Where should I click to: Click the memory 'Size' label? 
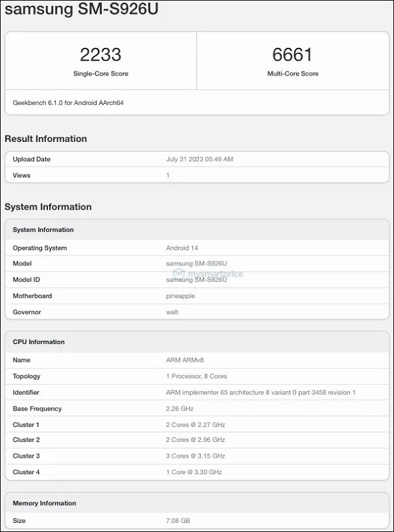coord(19,521)
